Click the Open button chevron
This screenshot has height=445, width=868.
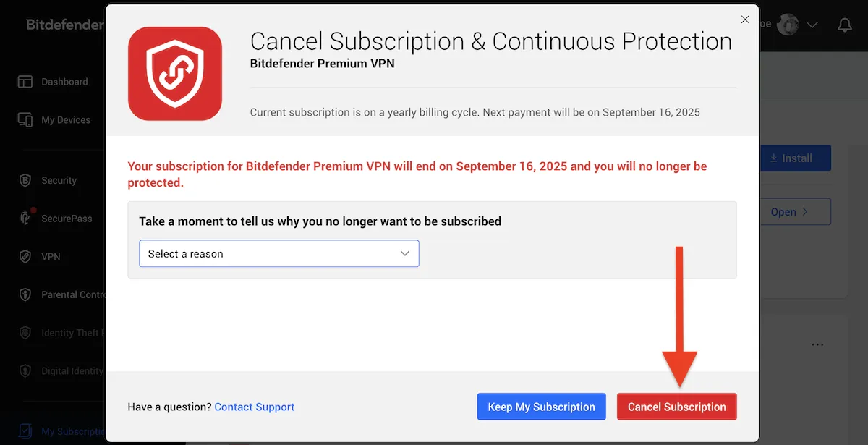coord(804,212)
